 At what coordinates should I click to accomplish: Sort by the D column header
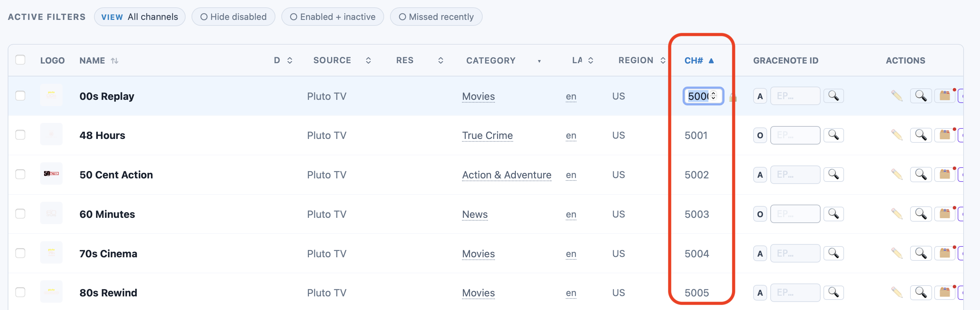[x=283, y=60]
